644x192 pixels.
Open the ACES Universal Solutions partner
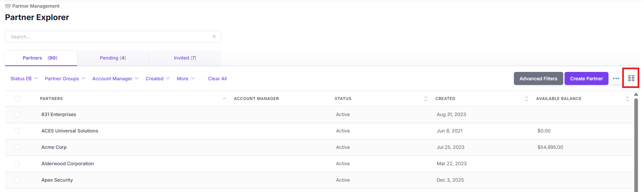click(70, 131)
